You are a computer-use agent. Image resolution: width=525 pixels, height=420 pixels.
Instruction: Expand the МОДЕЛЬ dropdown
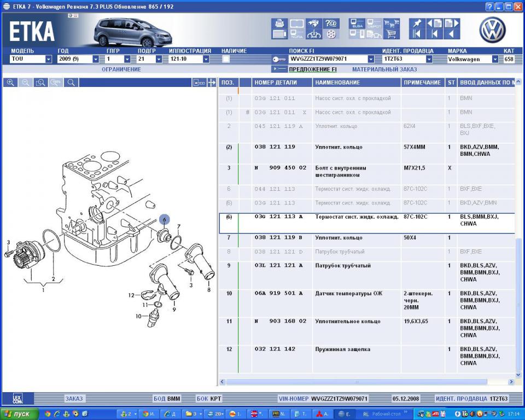[x=49, y=59]
